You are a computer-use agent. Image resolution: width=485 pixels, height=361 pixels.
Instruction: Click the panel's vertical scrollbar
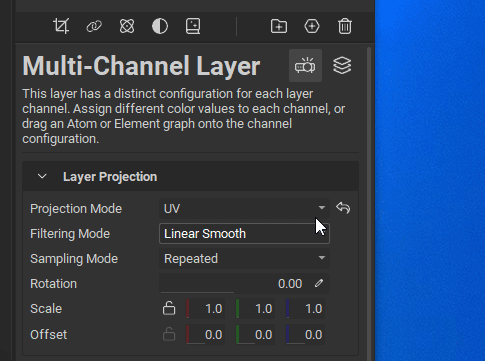point(369,203)
